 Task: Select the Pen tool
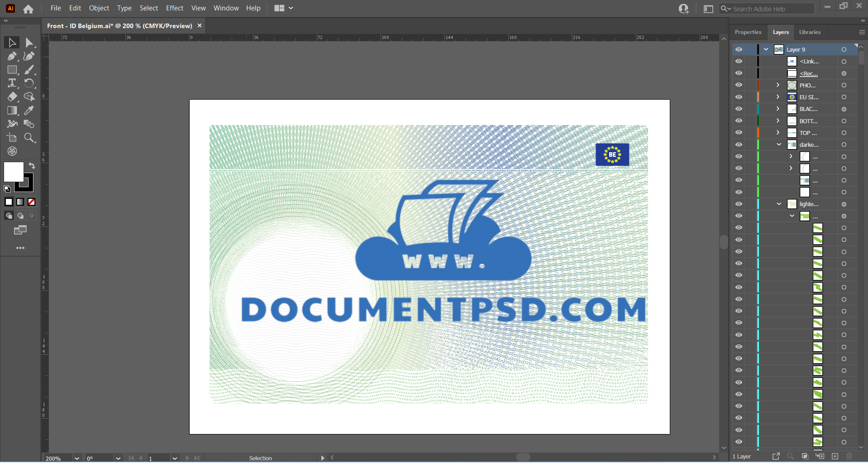pyautogui.click(x=12, y=56)
